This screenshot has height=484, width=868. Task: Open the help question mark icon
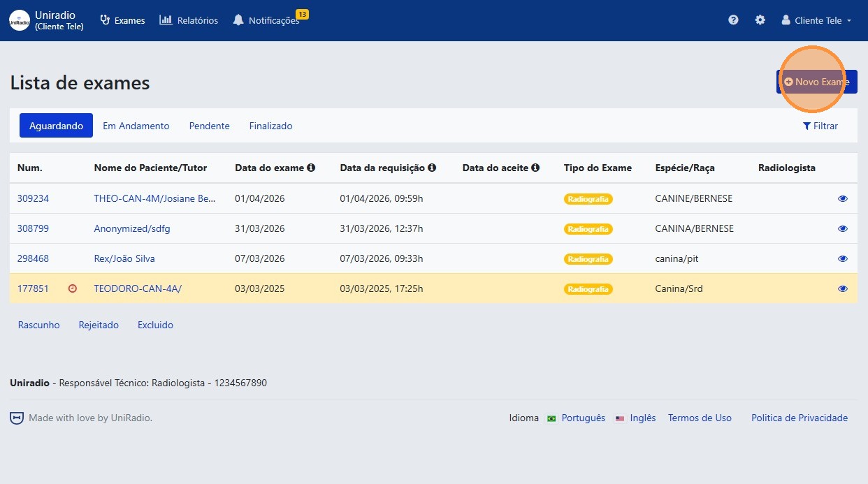pyautogui.click(x=733, y=20)
